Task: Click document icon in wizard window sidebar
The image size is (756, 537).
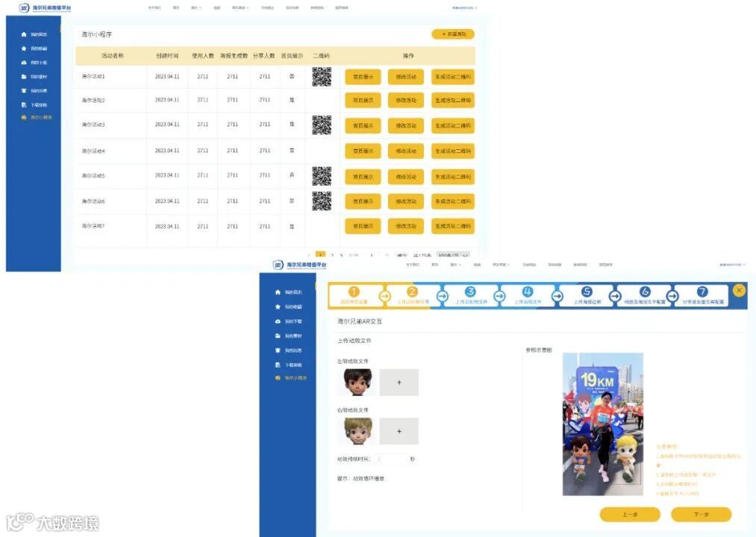Action: point(278,365)
